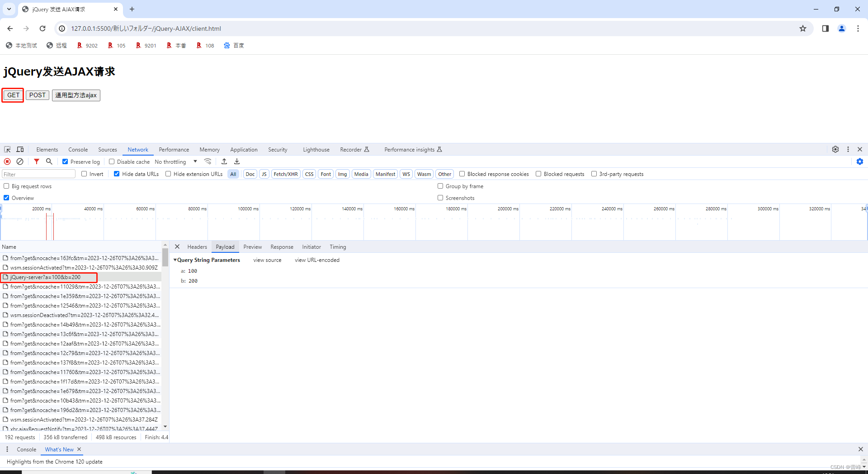The height and width of the screenshot is (474, 868).
Task: Show the Timing tab
Action: tap(338, 247)
